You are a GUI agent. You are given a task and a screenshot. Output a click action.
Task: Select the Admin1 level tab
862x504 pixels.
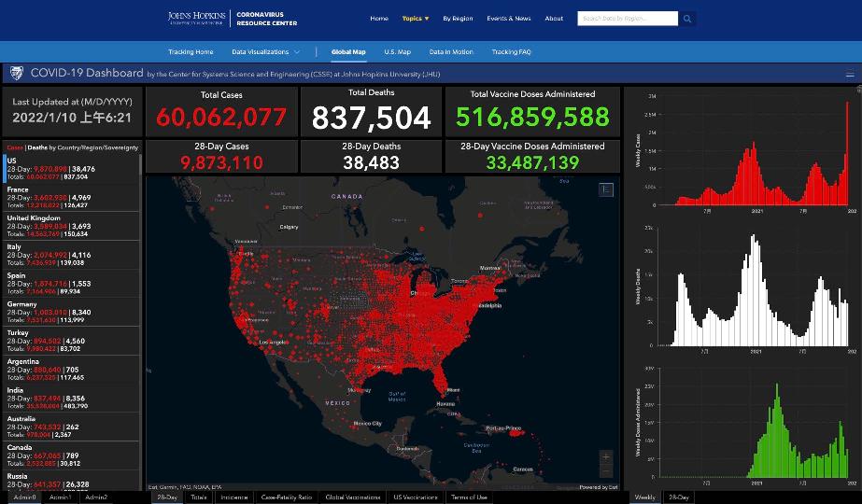point(60,497)
